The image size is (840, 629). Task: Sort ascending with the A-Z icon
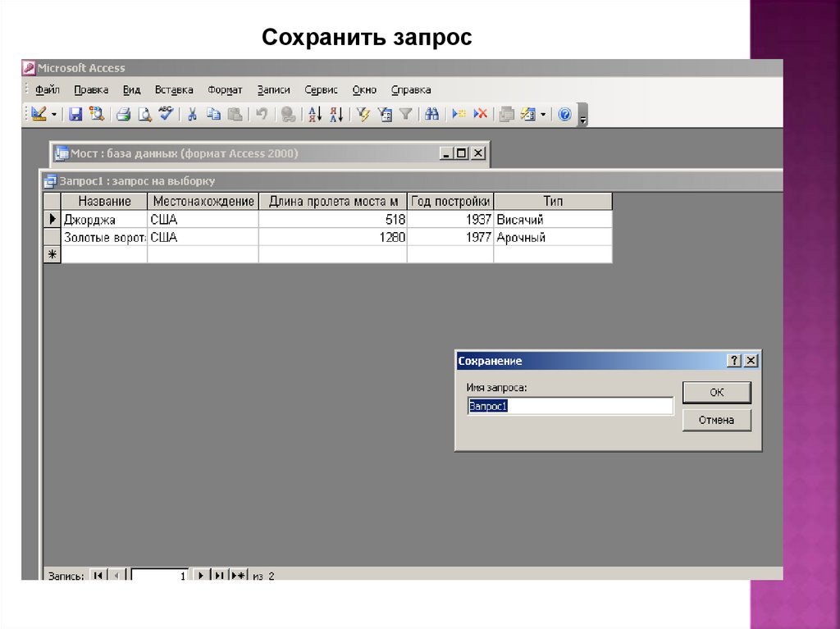(315, 115)
